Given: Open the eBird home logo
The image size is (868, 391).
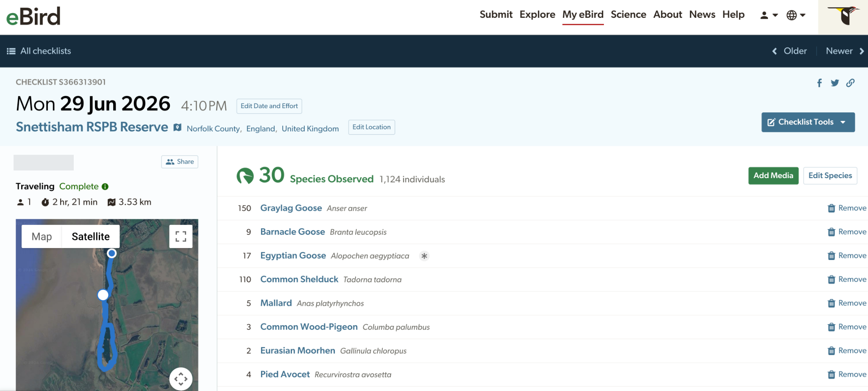Looking at the screenshot, I should tap(33, 17).
